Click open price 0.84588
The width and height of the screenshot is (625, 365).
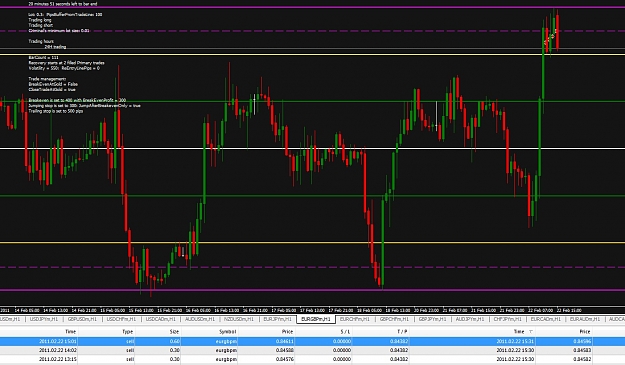tap(285, 350)
